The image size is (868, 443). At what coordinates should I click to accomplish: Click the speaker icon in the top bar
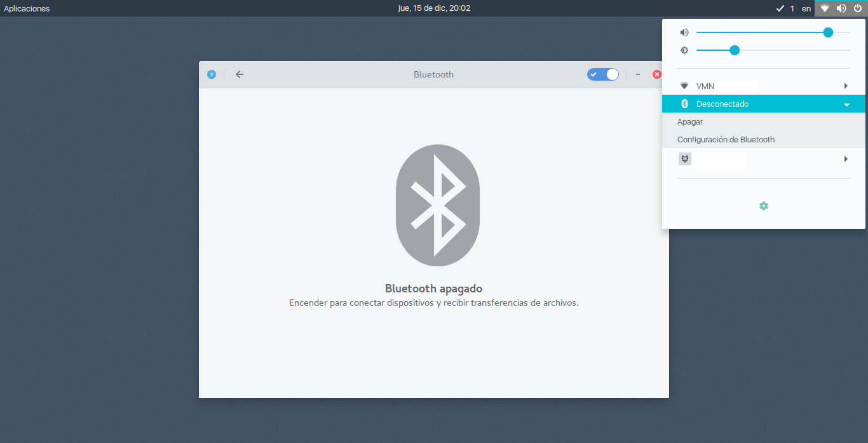(x=841, y=8)
